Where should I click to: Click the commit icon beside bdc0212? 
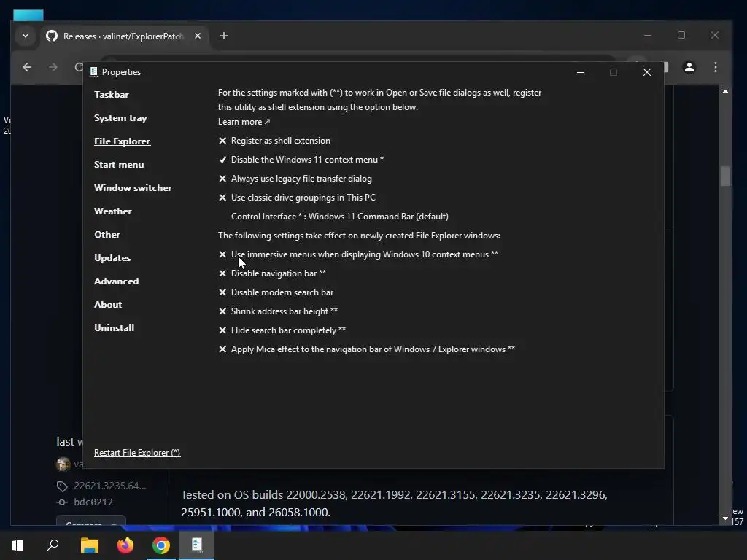pyautogui.click(x=62, y=502)
